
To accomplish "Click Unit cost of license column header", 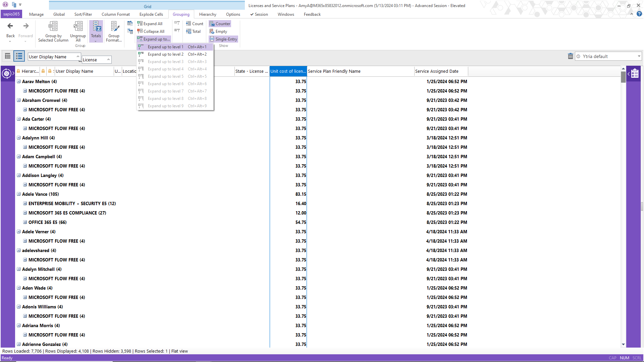I will (288, 71).
